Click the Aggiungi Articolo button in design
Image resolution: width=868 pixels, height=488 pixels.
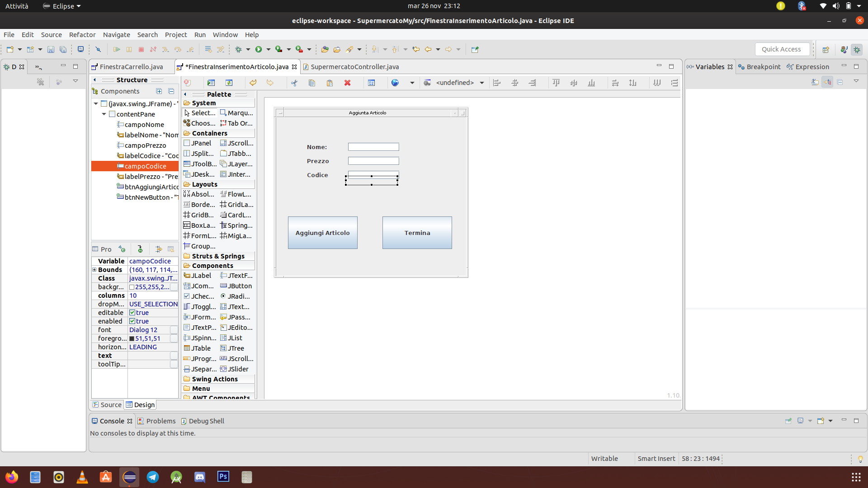(x=323, y=233)
